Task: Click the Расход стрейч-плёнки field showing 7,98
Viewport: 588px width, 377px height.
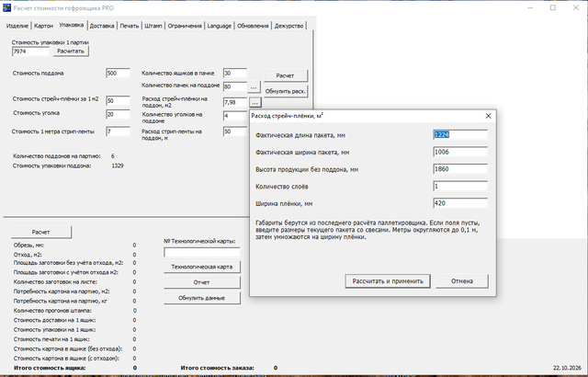Action: (x=235, y=102)
